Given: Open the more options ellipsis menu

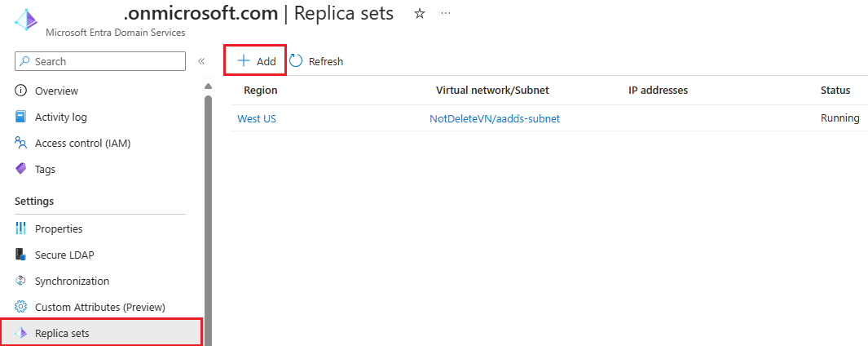Looking at the screenshot, I should (445, 14).
